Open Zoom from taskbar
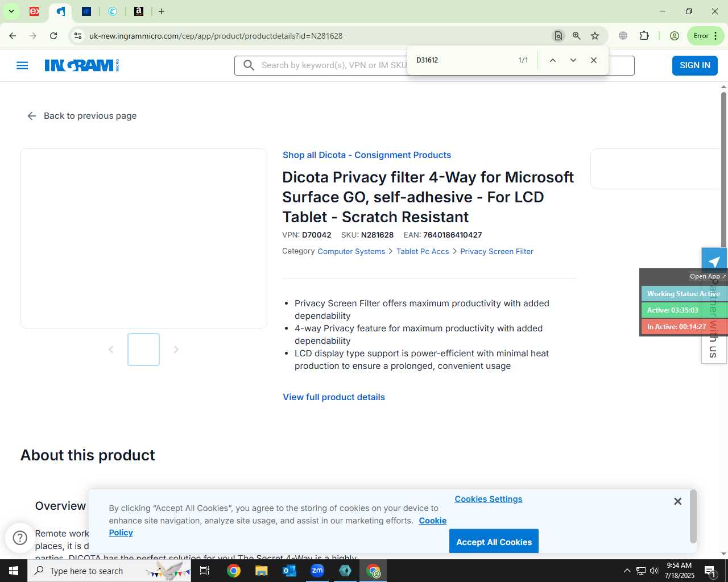Viewport: 728px width, 582px height. tap(317, 571)
